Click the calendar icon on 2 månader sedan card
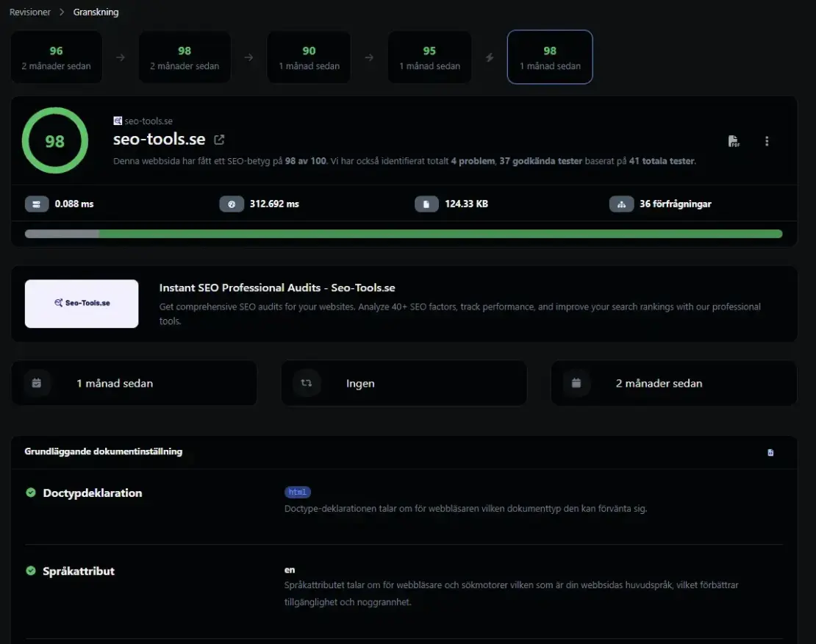 576,382
